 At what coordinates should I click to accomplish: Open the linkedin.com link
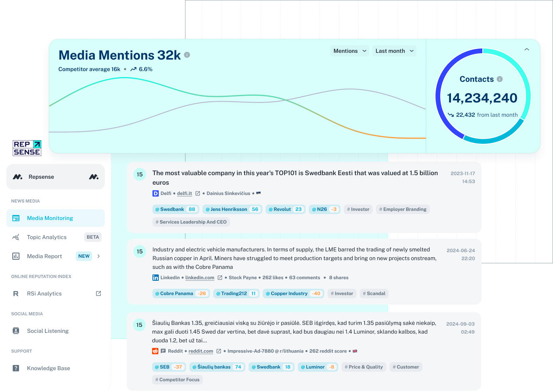[200, 278]
